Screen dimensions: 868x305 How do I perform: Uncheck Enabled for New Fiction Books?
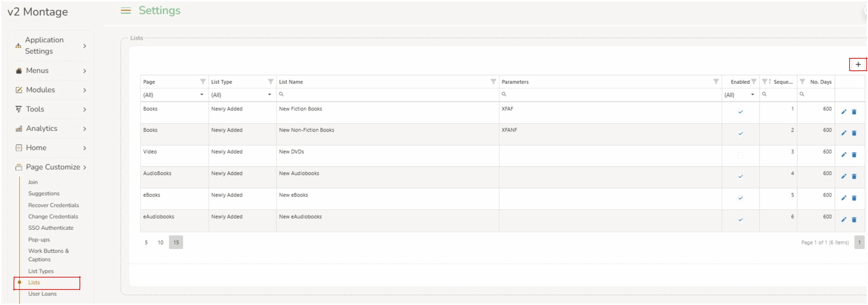(x=740, y=112)
